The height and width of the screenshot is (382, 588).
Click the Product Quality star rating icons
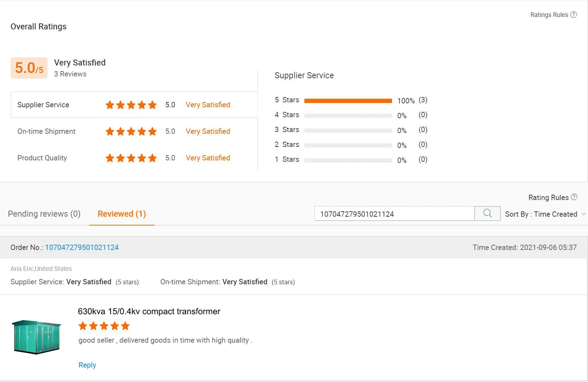click(131, 158)
